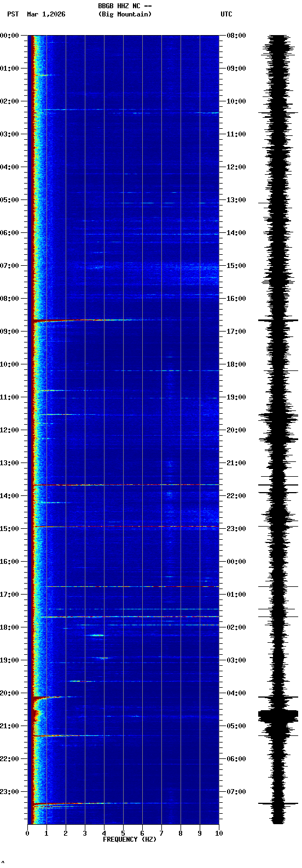Click the PST time label 07:00
The image size is (302, 868).
click(x=9, y=266)
